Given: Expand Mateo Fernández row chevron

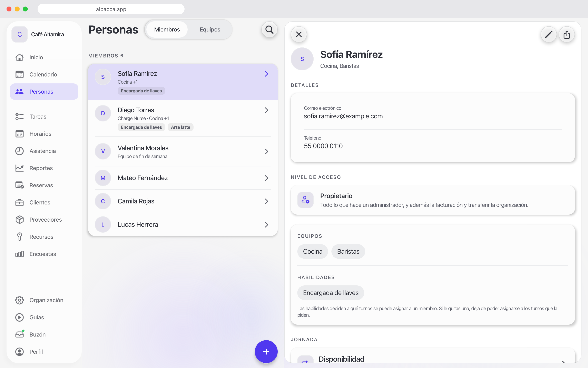Looking at the screenshot, I should tap(266, 178).
